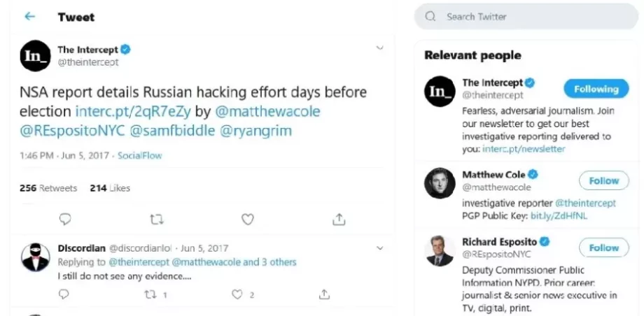
Task: Open the interc.pt/2qR7eZy article link
Action: 133,111
